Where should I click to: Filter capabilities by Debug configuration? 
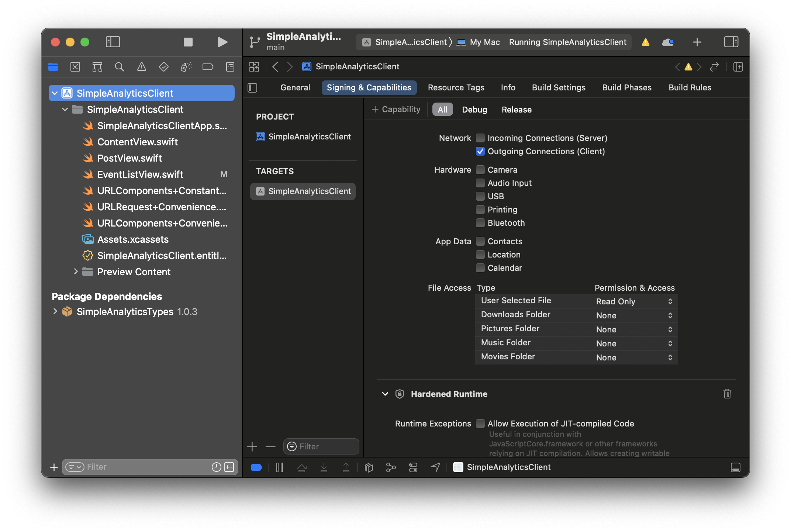tap(474, 110)
